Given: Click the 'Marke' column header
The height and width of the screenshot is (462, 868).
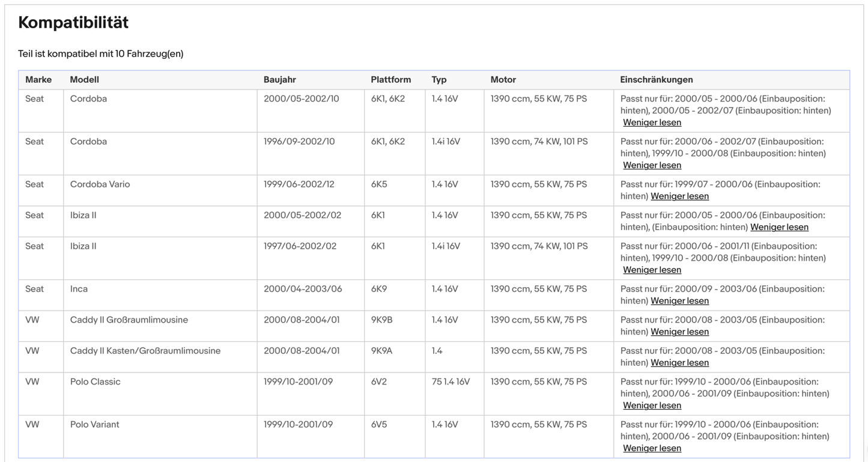Looking at the screenshot, I should click(38, 80).
